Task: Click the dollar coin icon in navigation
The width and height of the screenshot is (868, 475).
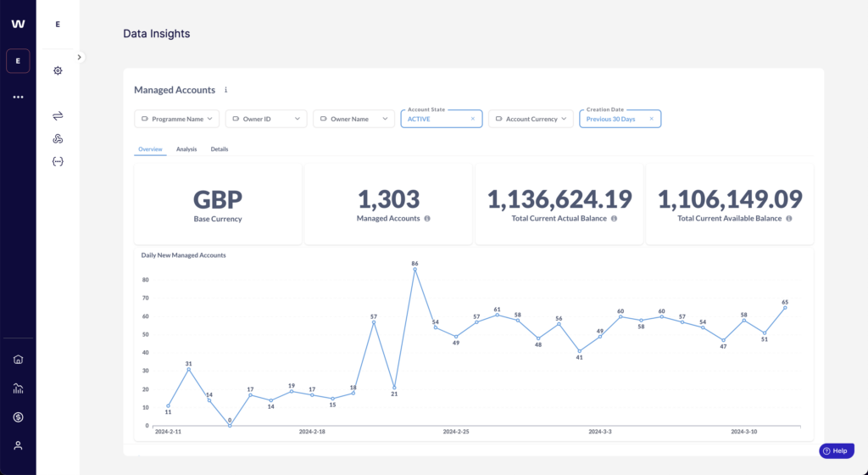Action: click(18, 417)
